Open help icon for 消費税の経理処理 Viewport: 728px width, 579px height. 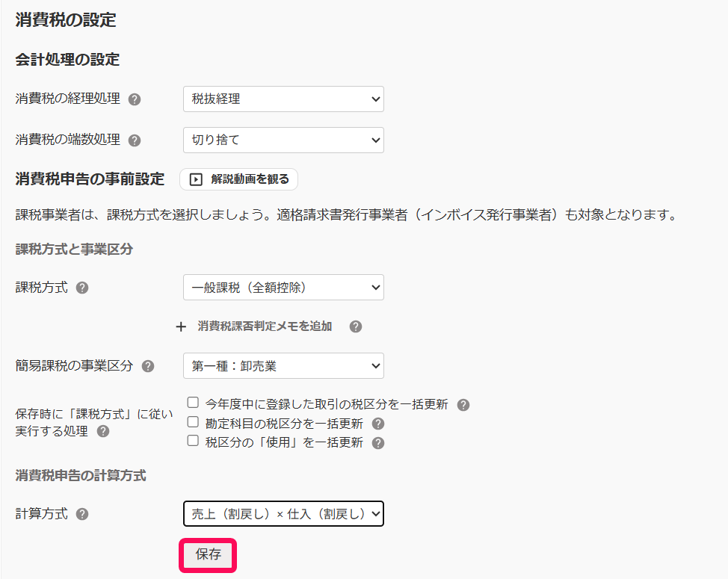[135, 99]
